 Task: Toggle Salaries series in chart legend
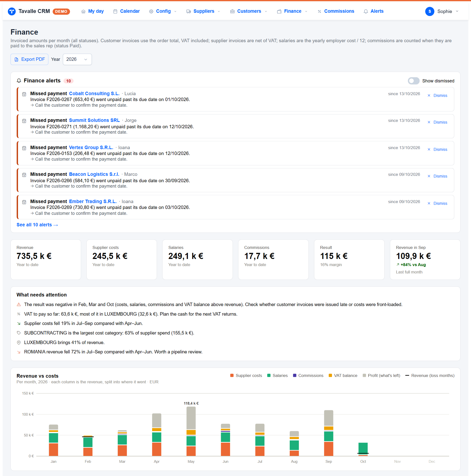(x=277, y=375)
